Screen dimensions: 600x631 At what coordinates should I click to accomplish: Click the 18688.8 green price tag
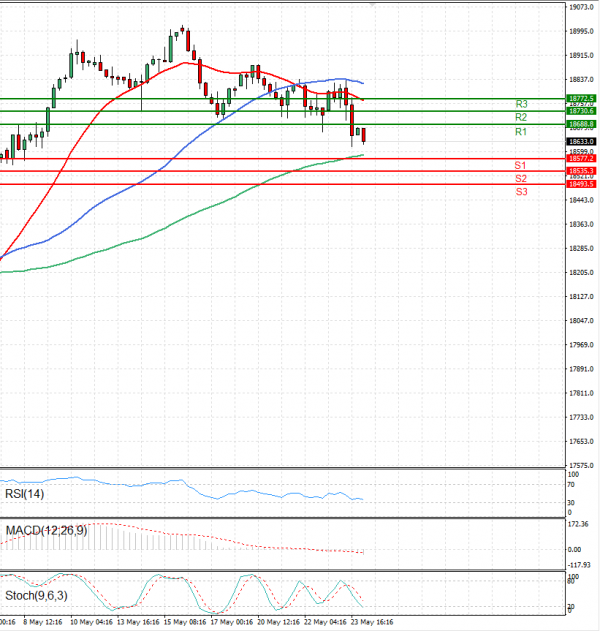581,124
